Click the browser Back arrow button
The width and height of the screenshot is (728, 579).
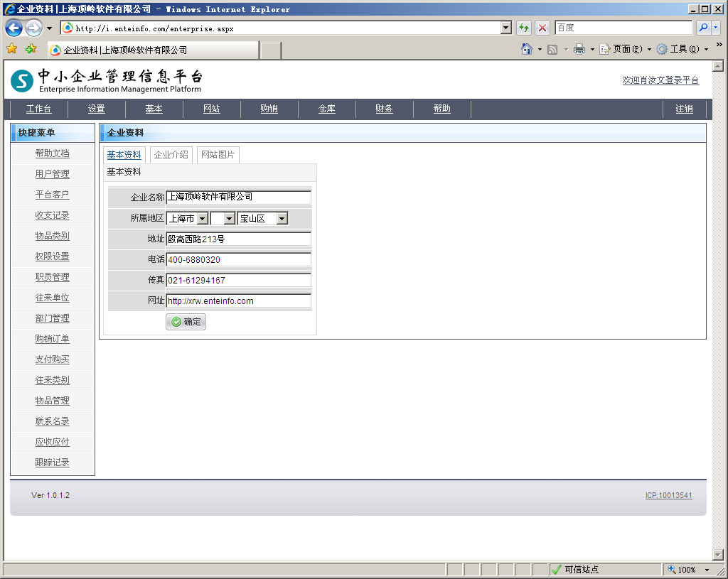[x=14, y=28]
